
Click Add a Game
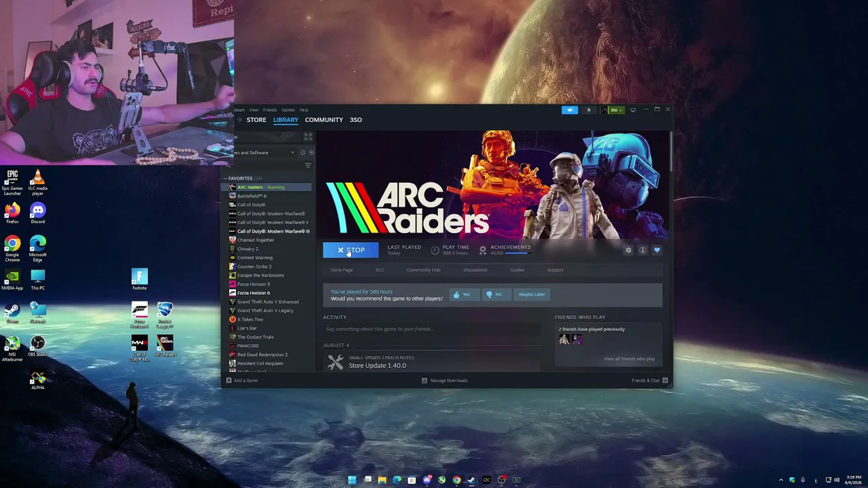point(242,380)
